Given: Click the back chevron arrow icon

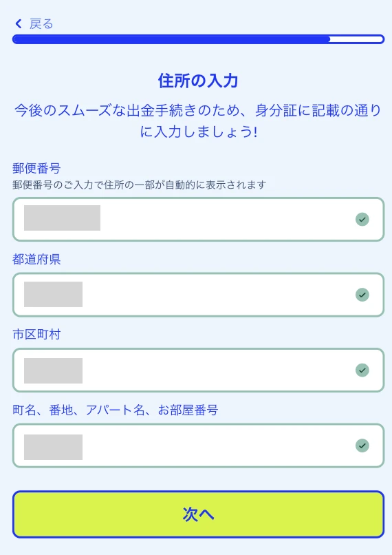Looking at the screenshot, I should pyautogui.click(x=19, y=23).
